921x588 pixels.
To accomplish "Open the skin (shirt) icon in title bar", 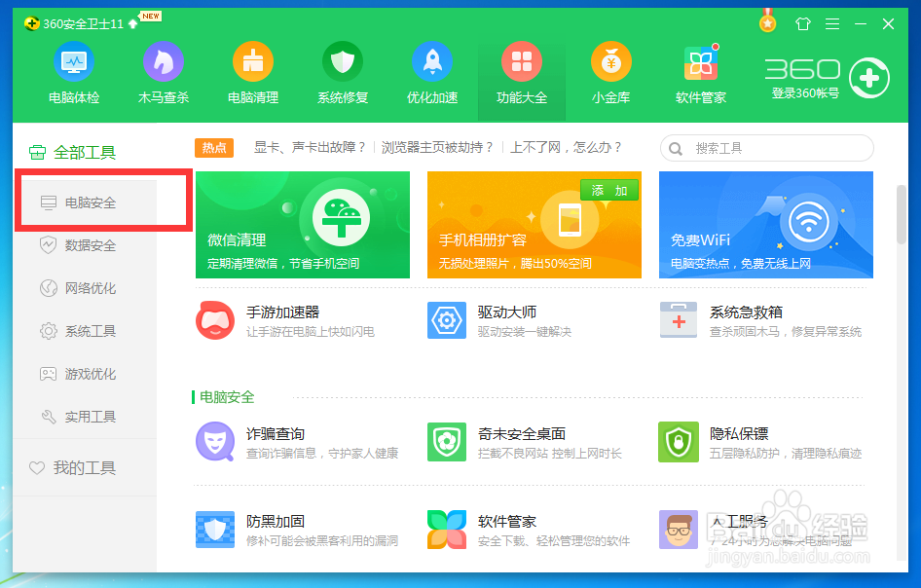I will coord(802,23).
